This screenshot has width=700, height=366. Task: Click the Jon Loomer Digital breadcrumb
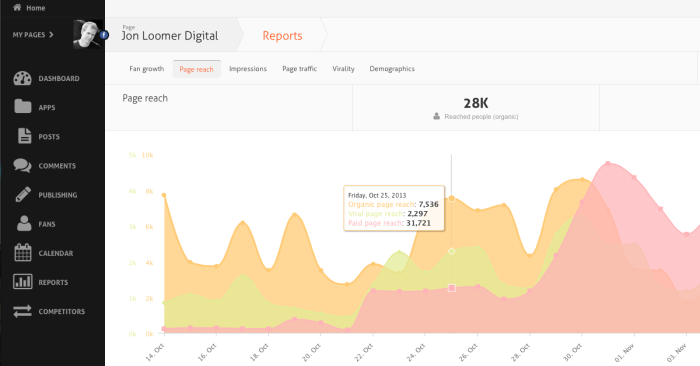170,36
